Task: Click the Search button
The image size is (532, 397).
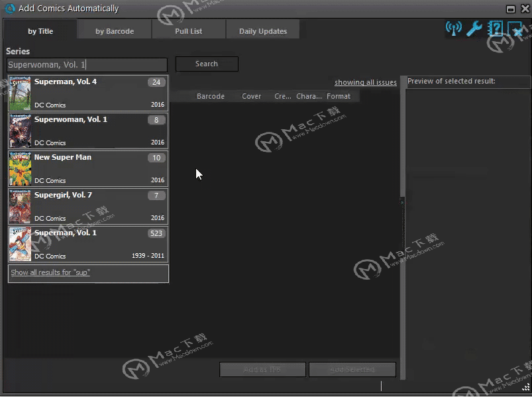Action: [207, 64]
